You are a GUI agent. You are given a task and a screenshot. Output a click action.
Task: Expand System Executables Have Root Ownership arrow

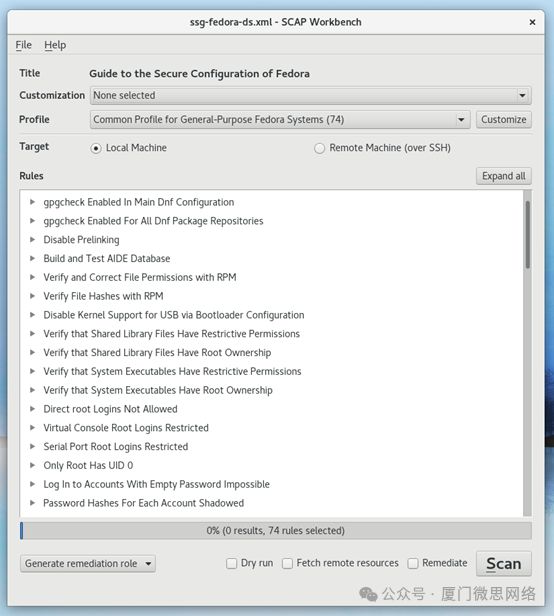coord(33,390)
